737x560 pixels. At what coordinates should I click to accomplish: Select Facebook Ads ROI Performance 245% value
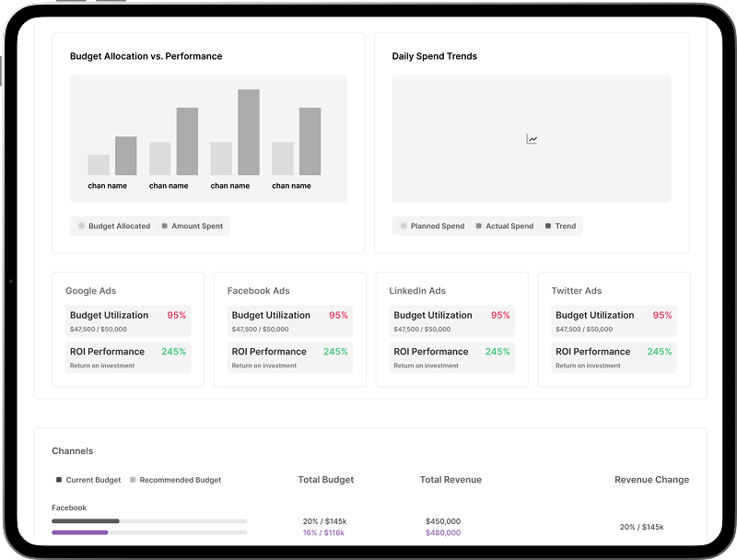[x=335, y=352]
